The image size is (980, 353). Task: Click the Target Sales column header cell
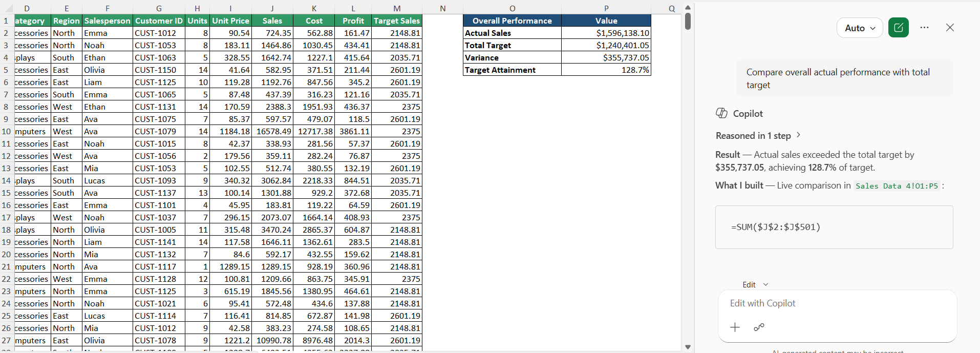(397, 20)
